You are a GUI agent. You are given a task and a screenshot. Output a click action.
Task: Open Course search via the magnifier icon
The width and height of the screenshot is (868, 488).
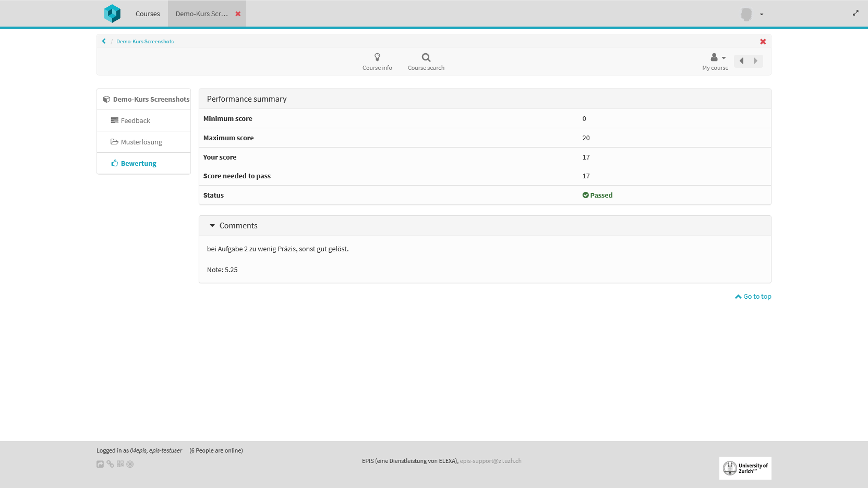click(426, 61)
